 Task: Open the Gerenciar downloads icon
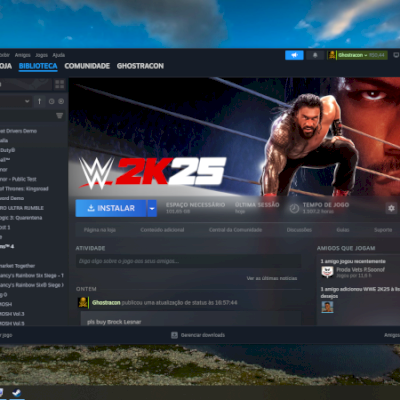[174, 335]
